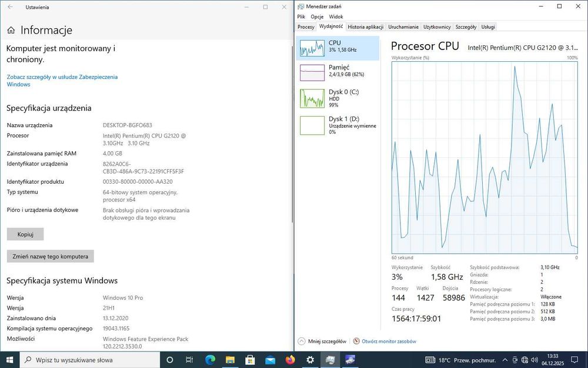This screenshot has height=368, width=588.
Task: Click the Otwórz monitor zasobów link
Action: [x=389, y=342]
